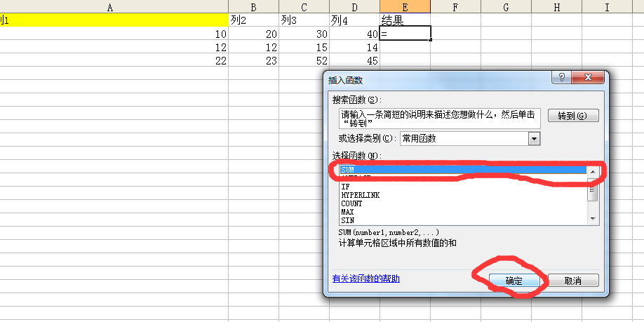Click the cell with value 20
The image size is (644, 322).
[x=254, y=34]
